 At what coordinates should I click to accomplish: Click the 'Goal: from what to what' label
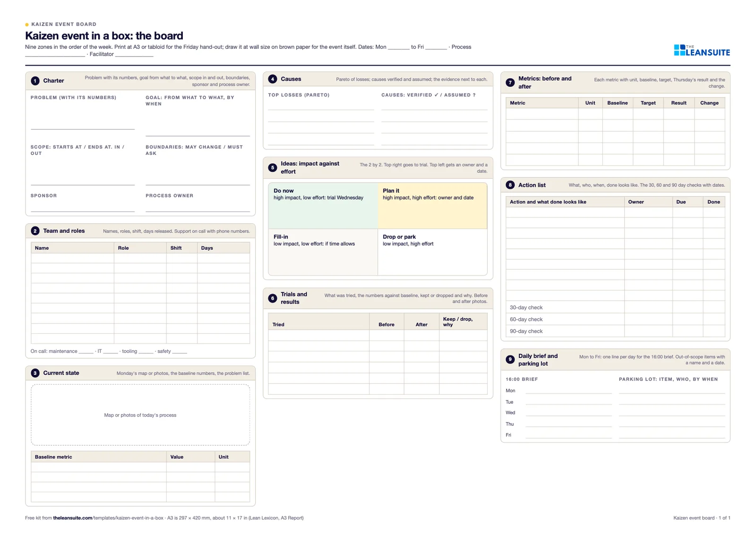pos(190,101)
